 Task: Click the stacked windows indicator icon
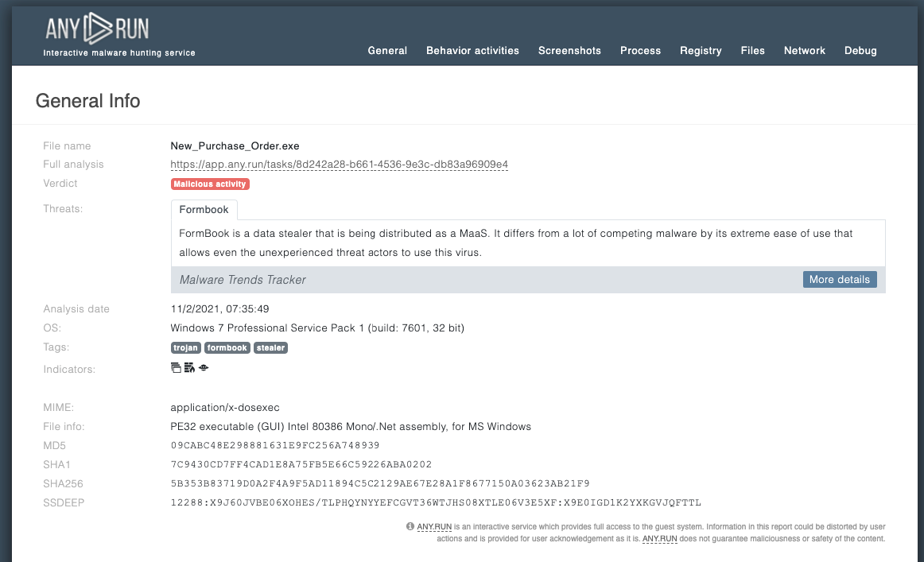point(176,367)
